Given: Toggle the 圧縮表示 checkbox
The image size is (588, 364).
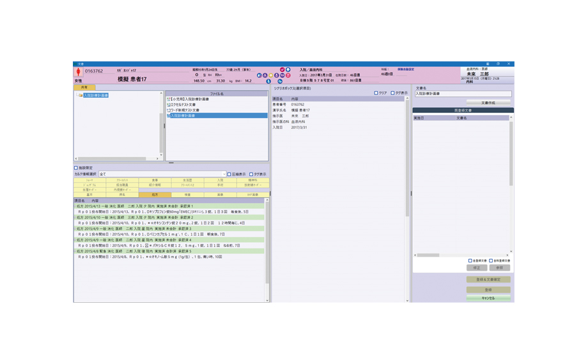Looking at the screenshot, I should (x=229, y=174).
